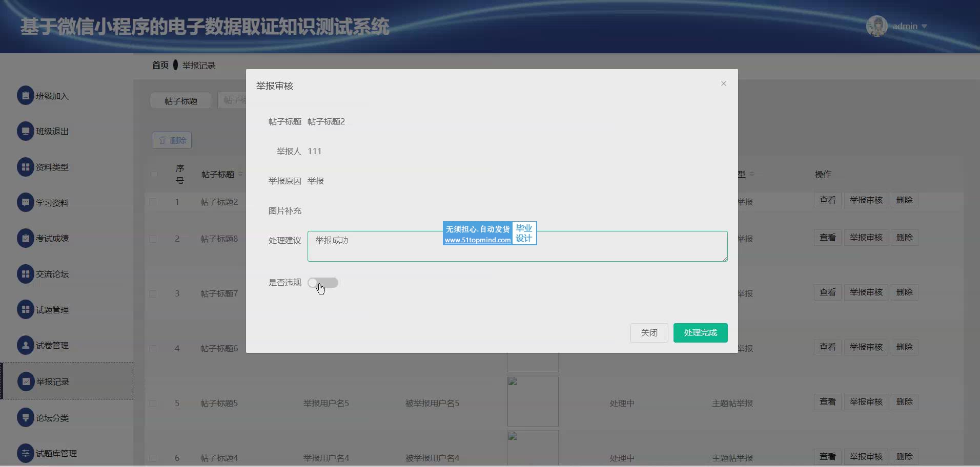Click the green 处理完成 button
Viewport: 980px width, 467px height.
pos(700,333)
